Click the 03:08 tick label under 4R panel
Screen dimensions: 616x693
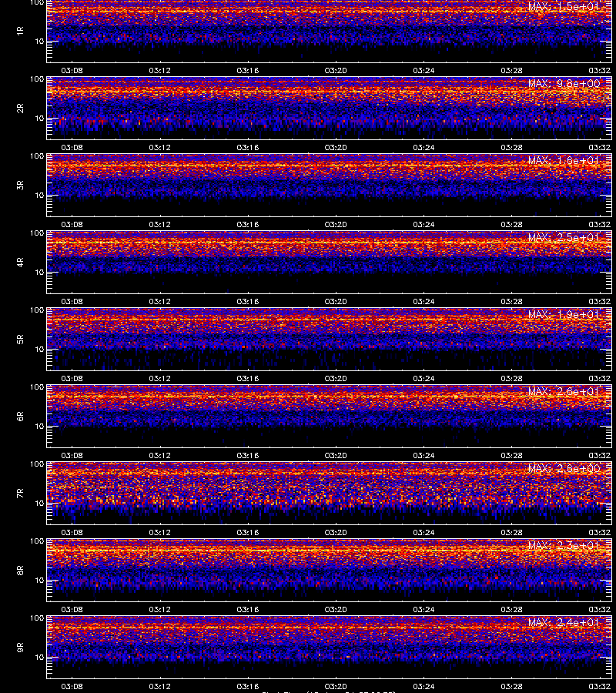click(x=72, y=301)
